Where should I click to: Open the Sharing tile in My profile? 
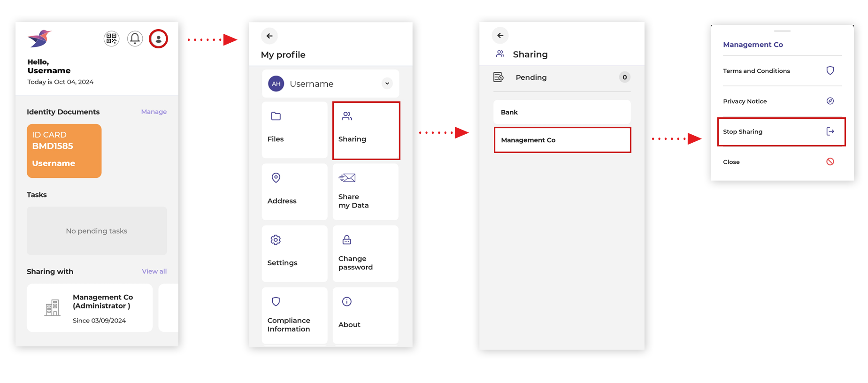tap(366, 130)
